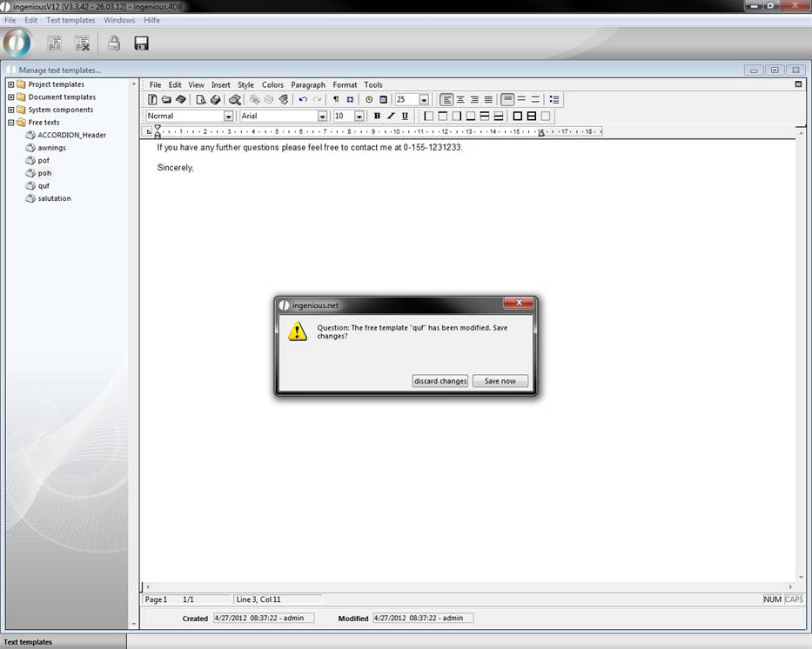Click the undo arrow in editor toolbar
The width and height of the screenshot is (812, 649).
[x=303, y=100]
